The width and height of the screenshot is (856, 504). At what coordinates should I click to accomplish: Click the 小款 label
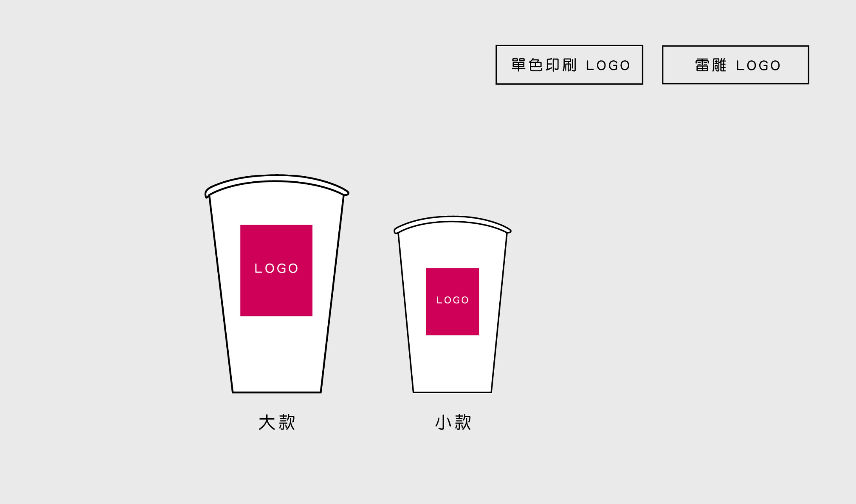(x=453, y=423)
